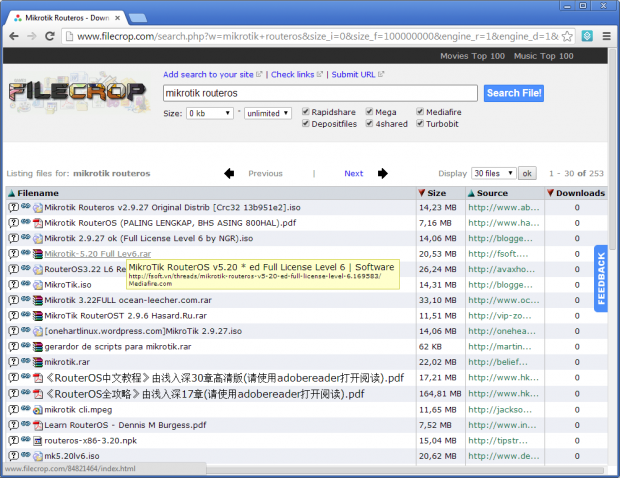Click video icon of mikrotik cli.mpeg

point(38,410)
